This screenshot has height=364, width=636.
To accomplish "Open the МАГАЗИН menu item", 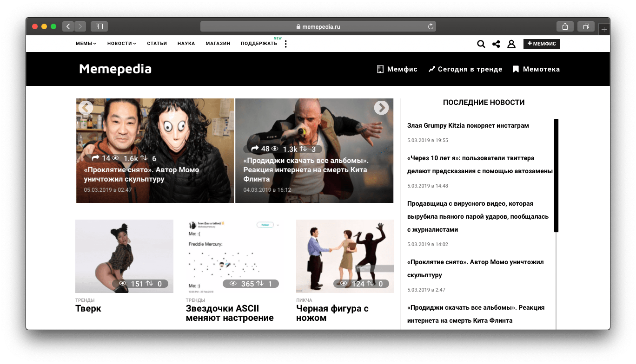I will tap(218, 44).
